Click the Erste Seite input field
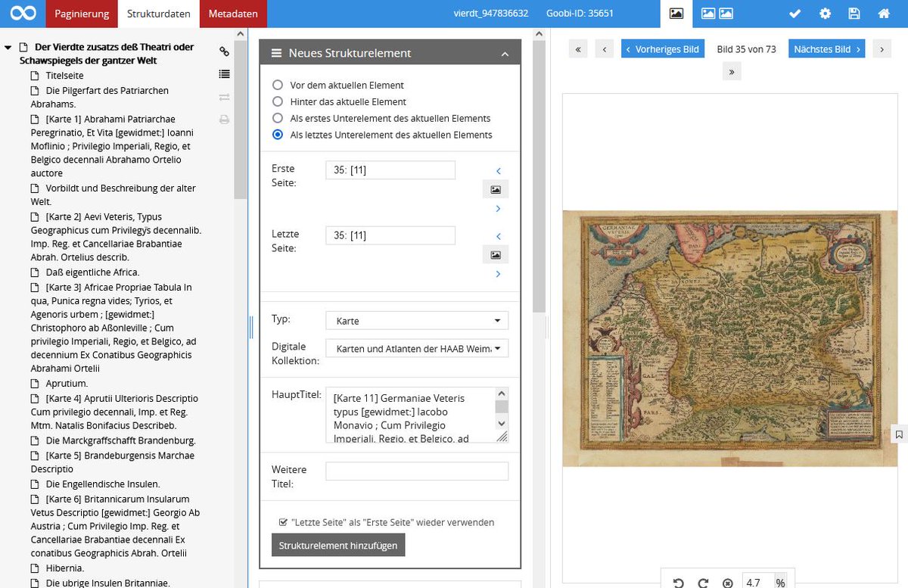Viewport: 908px width, 588px height. [x=390, y=170]
